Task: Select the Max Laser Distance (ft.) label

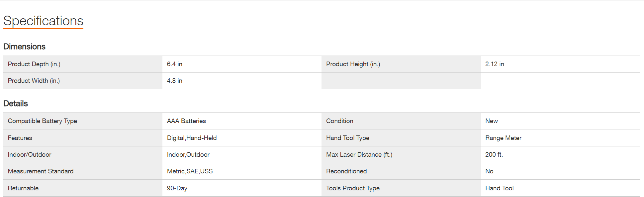Action: click(359, 155)
